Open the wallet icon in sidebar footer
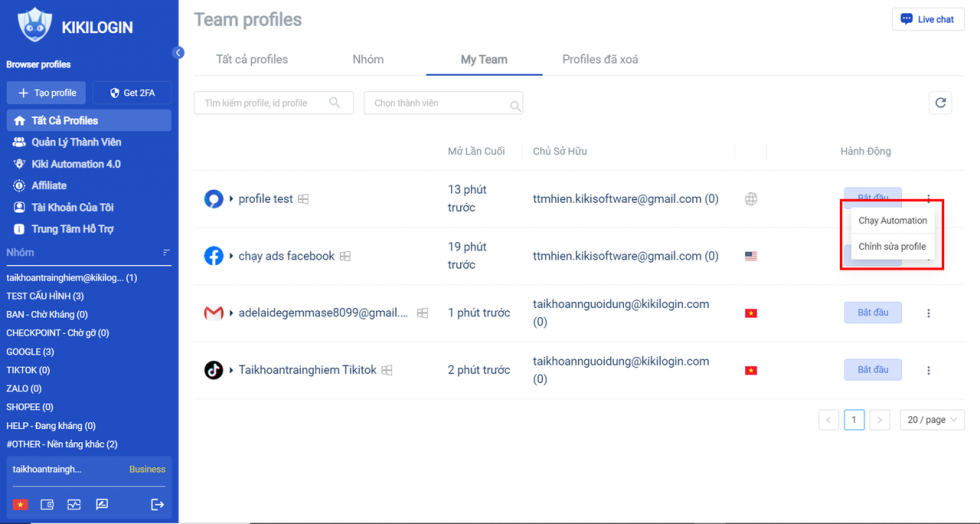 point(47,505)
